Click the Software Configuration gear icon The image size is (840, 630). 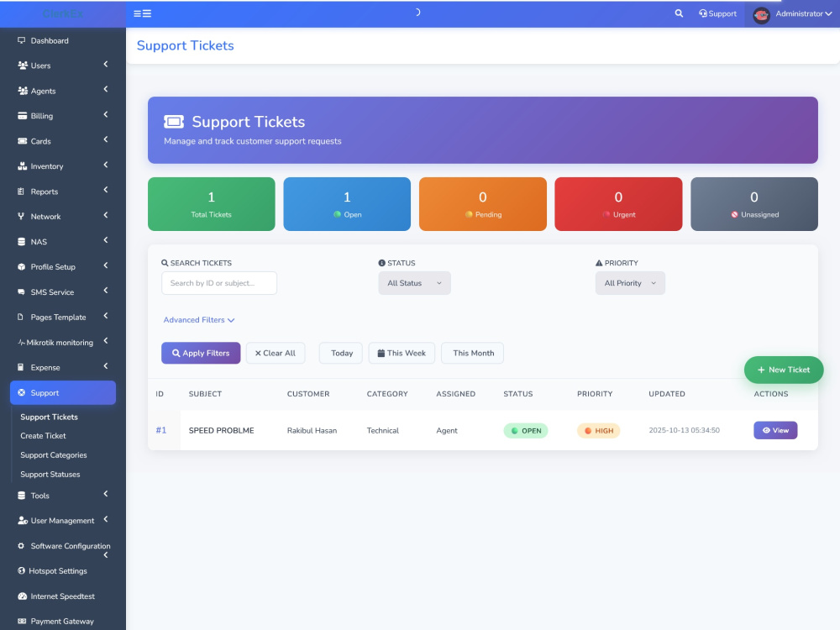[21, 546]
